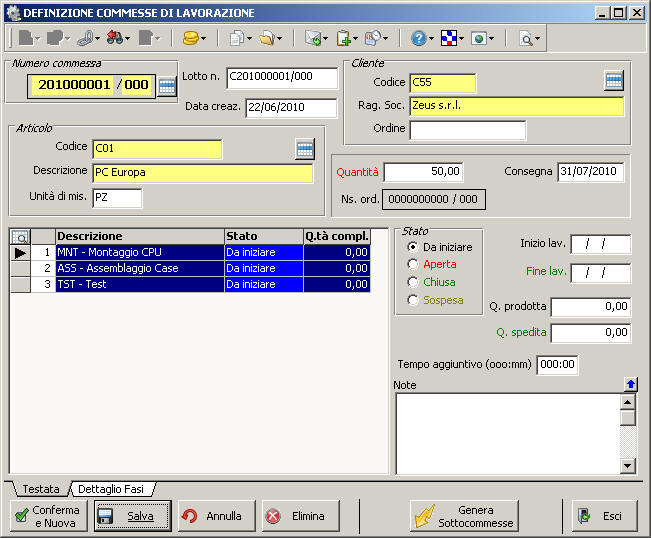Switch to the Dettaglio Fasi tab
This screenshot has width=651, height=538.
111,489
